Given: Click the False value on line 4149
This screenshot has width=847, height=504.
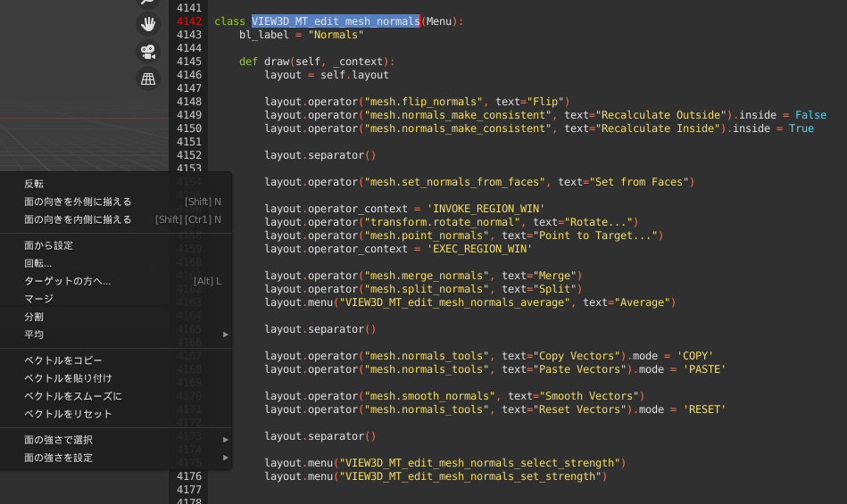Looking at the screenshot, I should pyautogui.click(x=810, y=115).
